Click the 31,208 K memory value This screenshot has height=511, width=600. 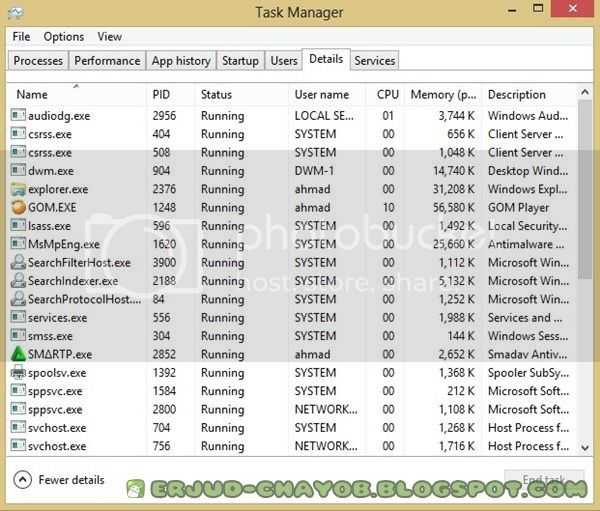click(x=454, y=189)
